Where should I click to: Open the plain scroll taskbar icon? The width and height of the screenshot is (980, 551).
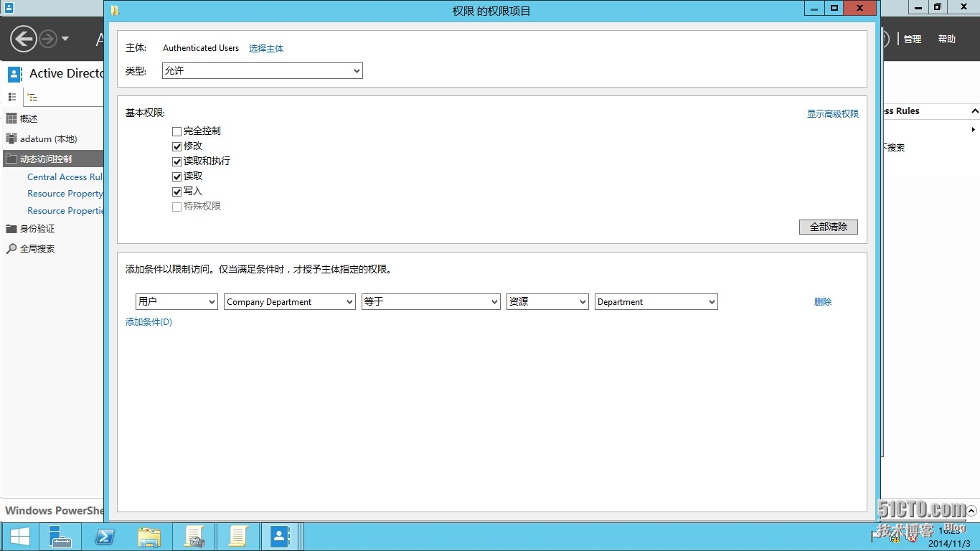click(237, 537)
